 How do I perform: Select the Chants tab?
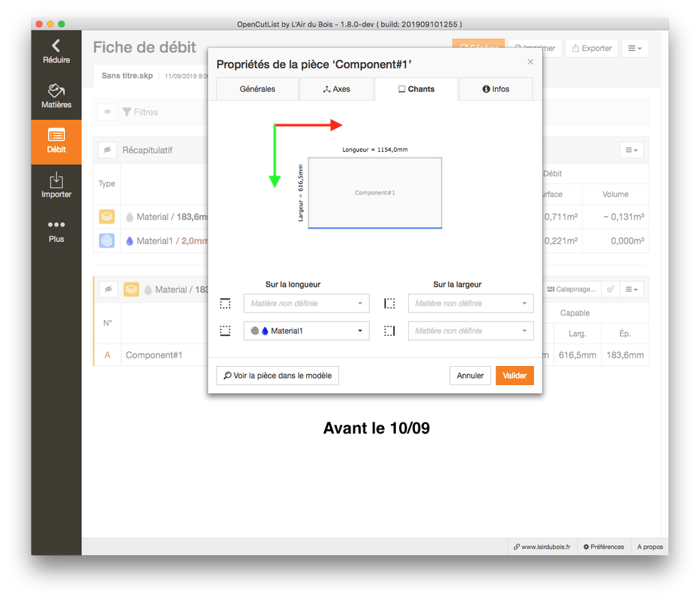coord(416,89)
